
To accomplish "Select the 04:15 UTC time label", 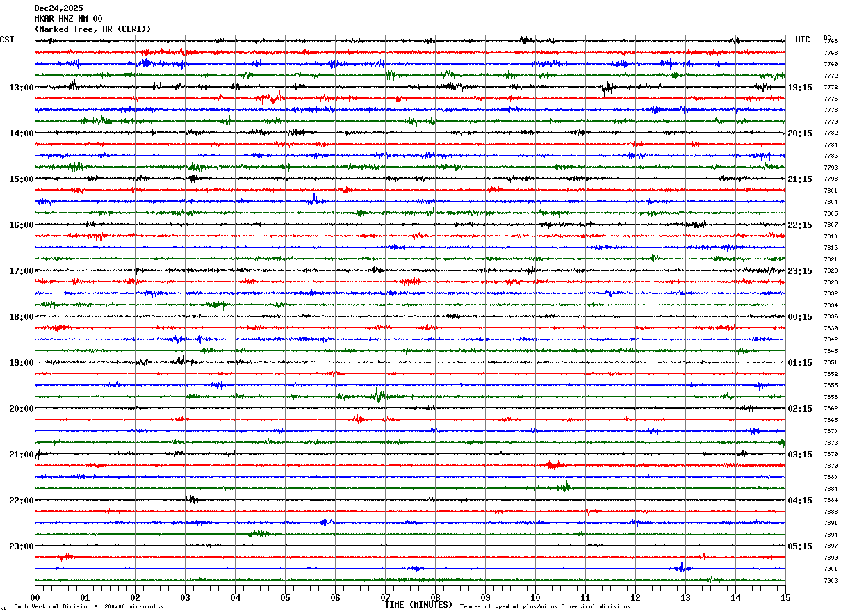I will click(800, 501).
